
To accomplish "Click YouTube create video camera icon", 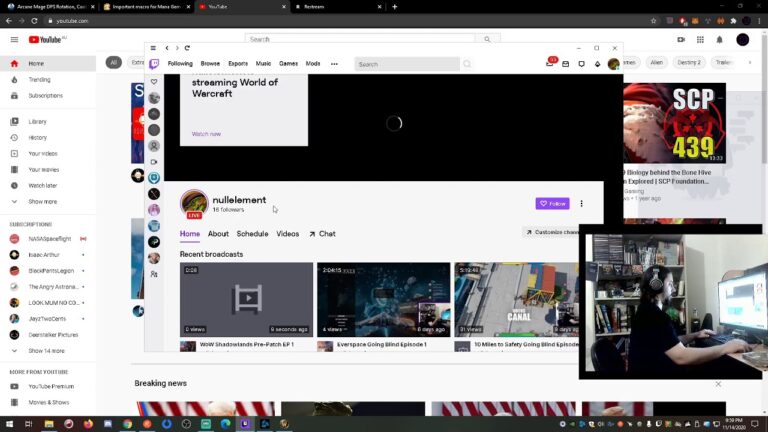I will 681,40.
